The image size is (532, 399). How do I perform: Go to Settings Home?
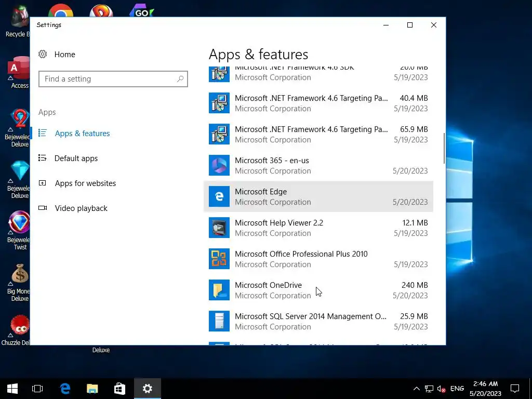coord(64,54)
